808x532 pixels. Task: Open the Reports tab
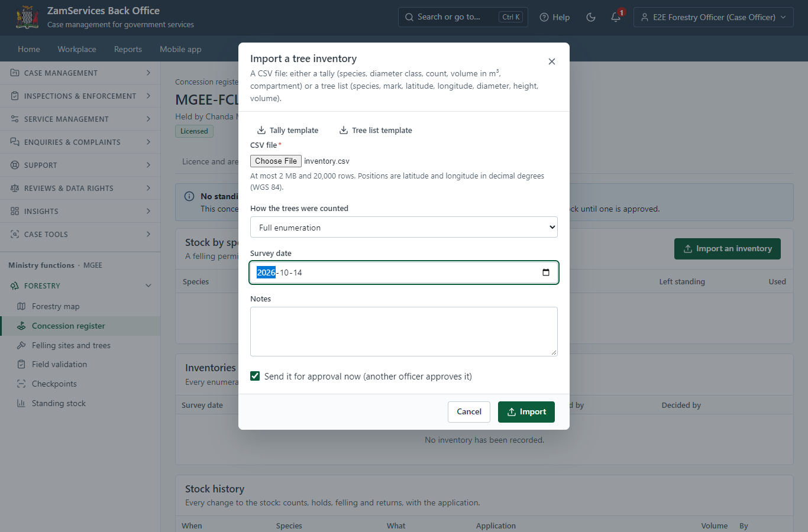pos(128,49)
